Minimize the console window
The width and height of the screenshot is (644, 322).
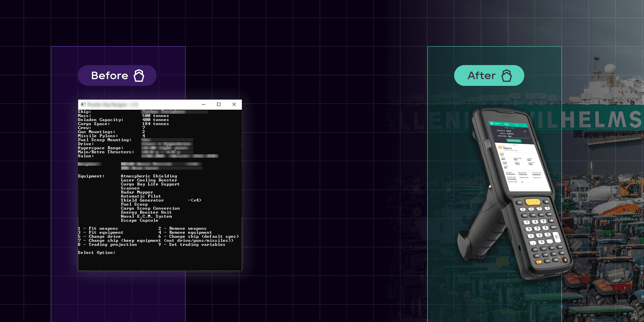click(x=204, y=104)
